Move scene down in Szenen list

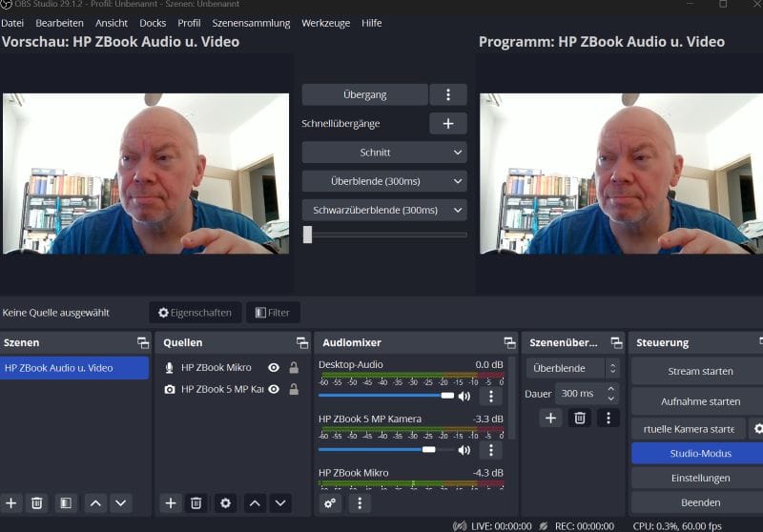tap(121, 502)
